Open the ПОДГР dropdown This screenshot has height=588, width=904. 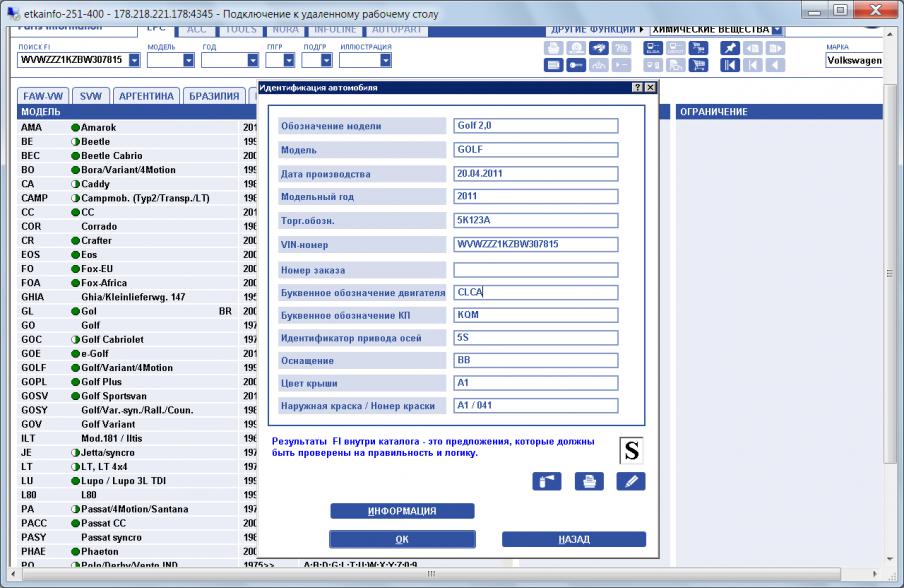tap(326, 60)
